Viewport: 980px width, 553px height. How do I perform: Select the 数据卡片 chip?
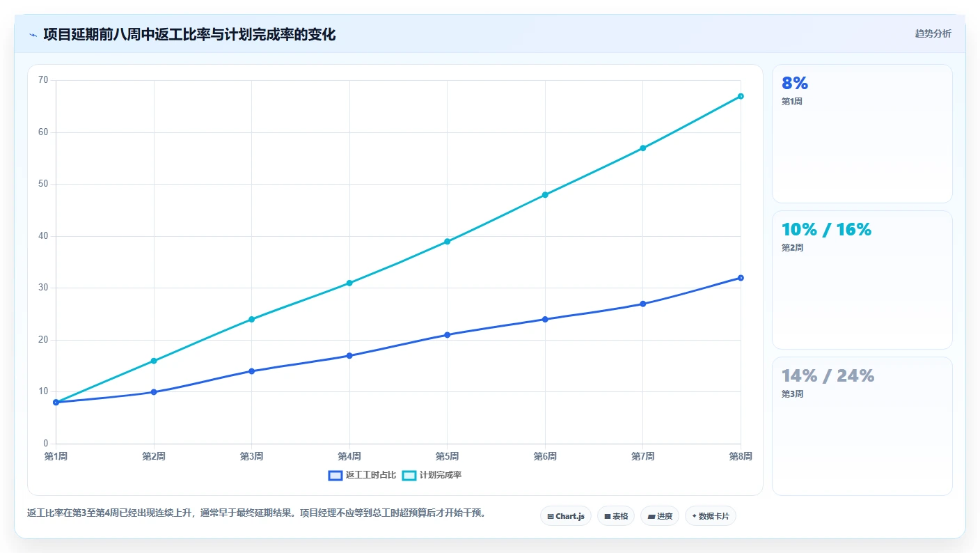tap(711, 516)
